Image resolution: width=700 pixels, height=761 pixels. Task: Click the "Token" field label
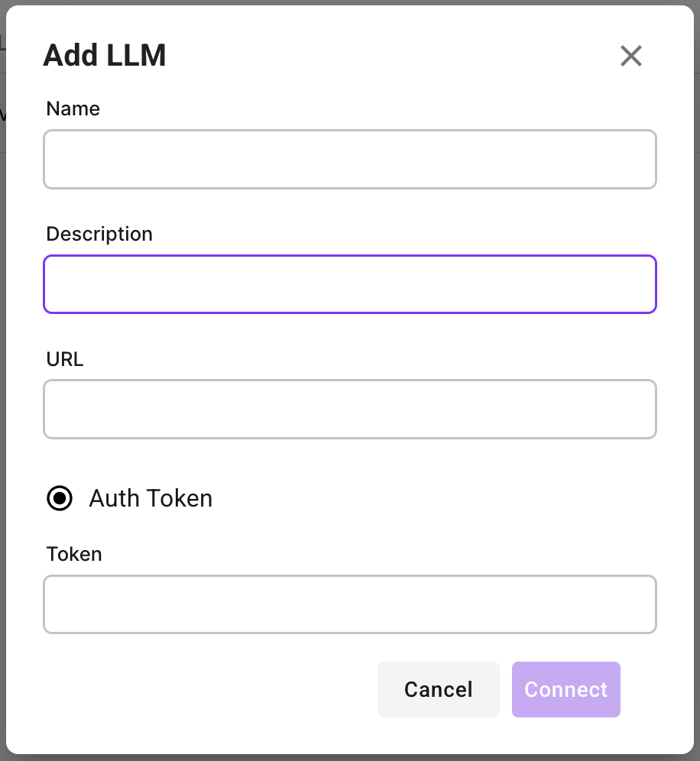[x=74, y=554]
